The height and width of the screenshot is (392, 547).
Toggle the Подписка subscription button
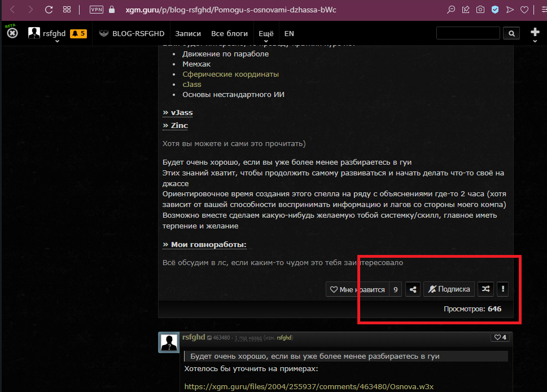coord(449,289)
